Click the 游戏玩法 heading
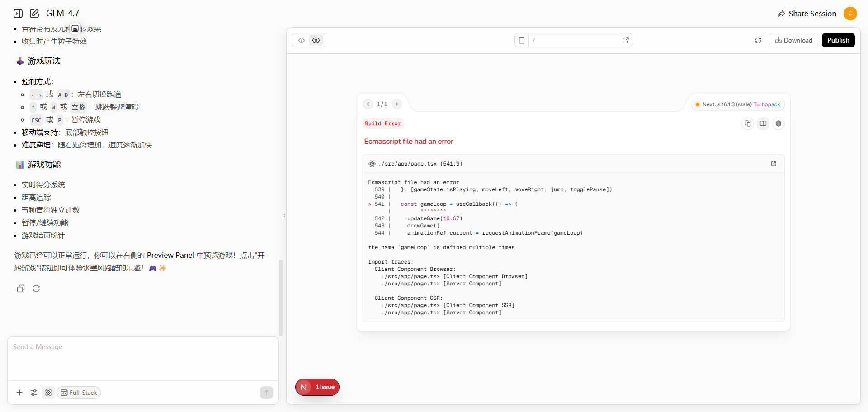Screen dimensions: 868x412 pyautogui.click(x=44, y=61)
